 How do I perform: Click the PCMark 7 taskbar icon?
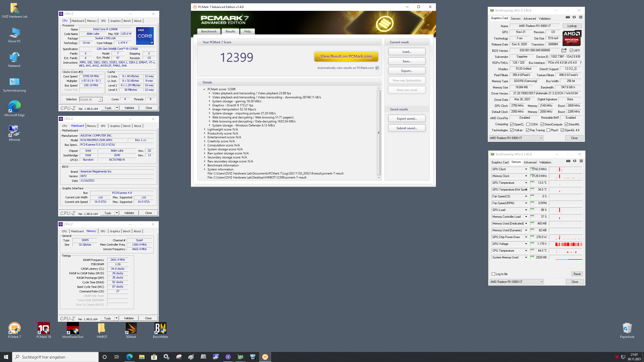(x=265, y=357)
